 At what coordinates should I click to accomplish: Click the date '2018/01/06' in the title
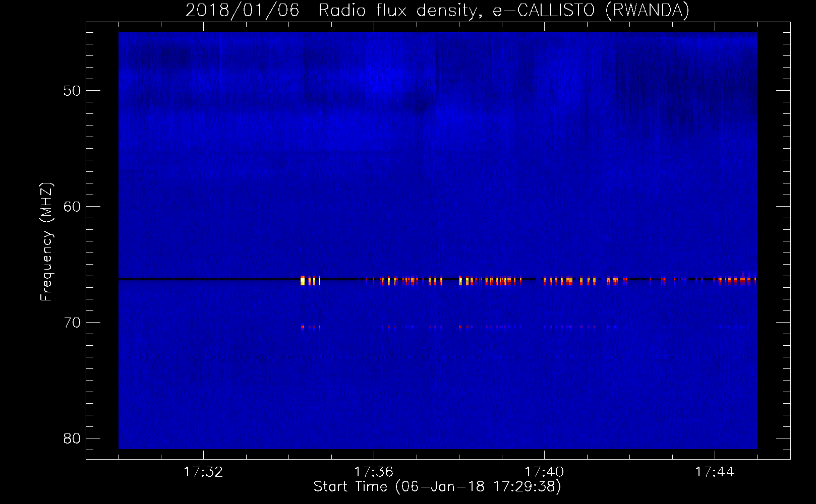242,10
